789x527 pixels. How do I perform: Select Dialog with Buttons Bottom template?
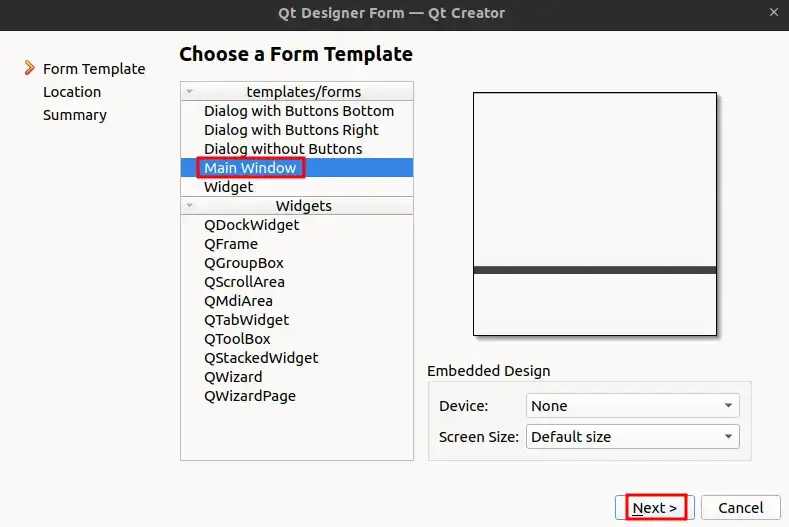[x=297, y=111]
